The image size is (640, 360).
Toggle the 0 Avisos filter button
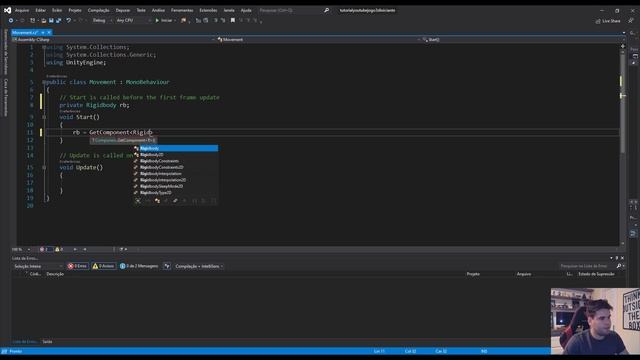point(104,266)
